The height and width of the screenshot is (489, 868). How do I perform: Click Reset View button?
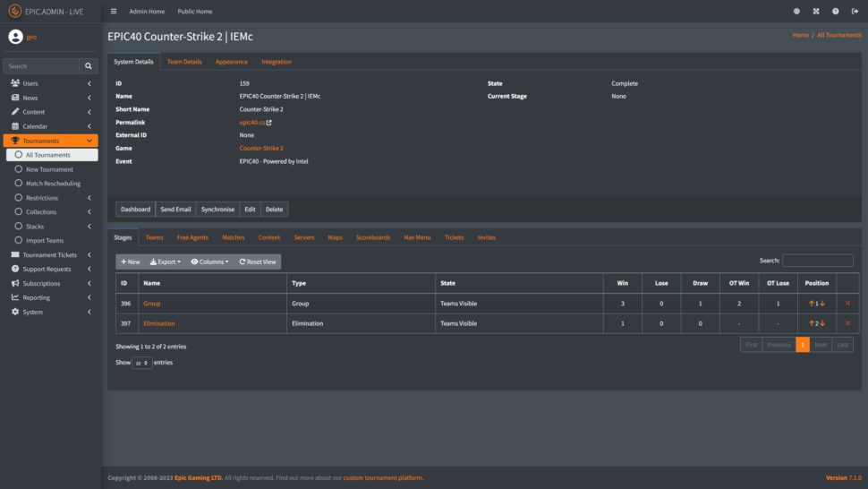258,262
